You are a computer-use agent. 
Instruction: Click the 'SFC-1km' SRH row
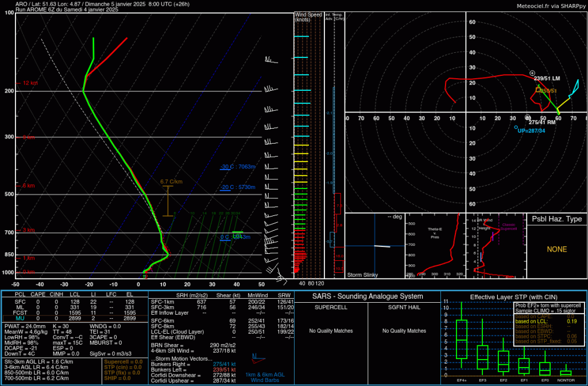coord(222,301)
